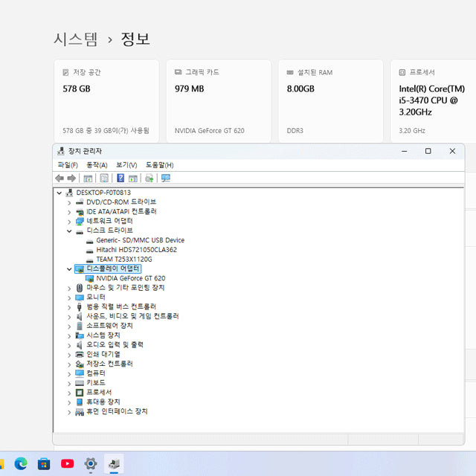Viewport: 476px width, 476px height.
Task: Open the 설치된 RAM card
Action: [x=330, y=101]
